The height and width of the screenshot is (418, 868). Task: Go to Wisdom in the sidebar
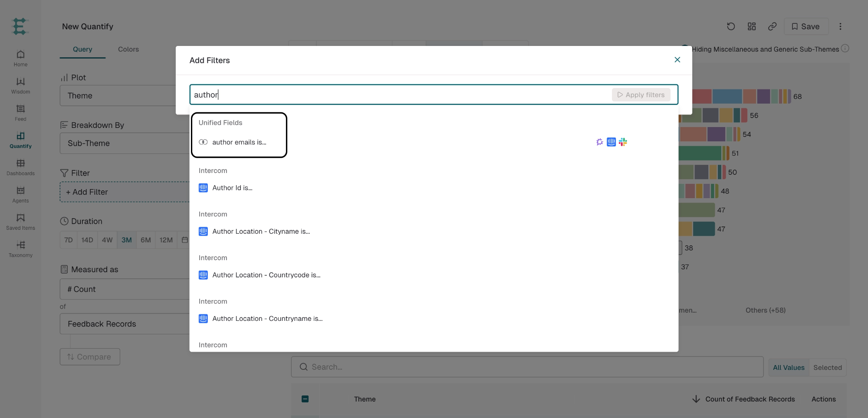20,86
